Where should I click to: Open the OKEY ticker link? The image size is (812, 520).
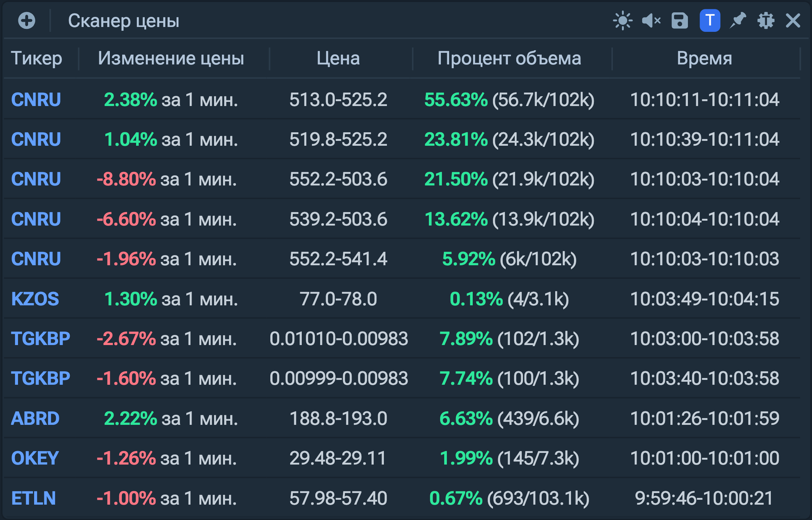point(35,458)
